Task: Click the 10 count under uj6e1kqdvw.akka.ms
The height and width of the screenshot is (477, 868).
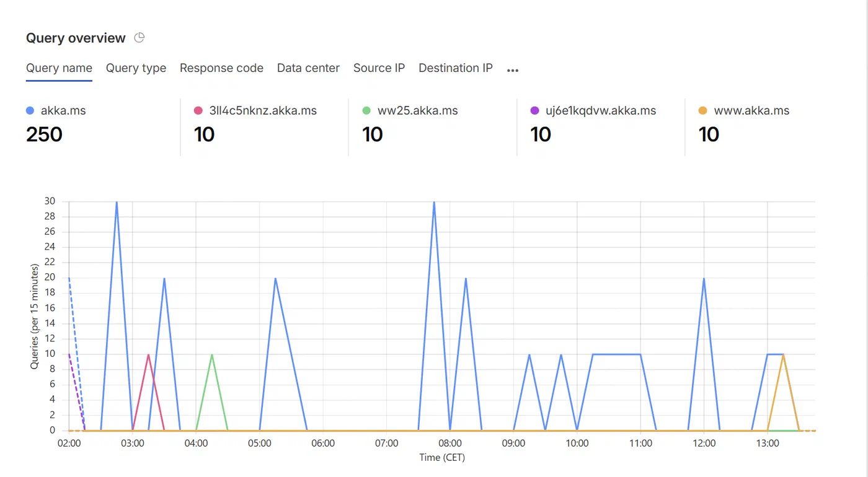Action: coord(541,134)
